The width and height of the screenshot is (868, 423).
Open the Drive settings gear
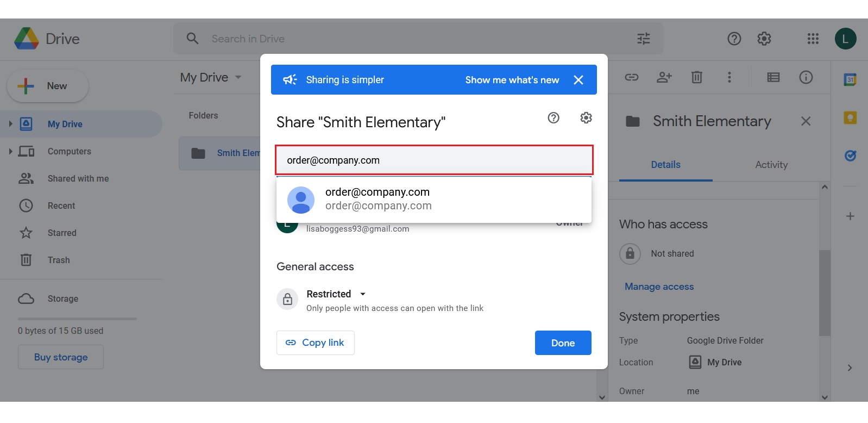[x=764, y=39]
